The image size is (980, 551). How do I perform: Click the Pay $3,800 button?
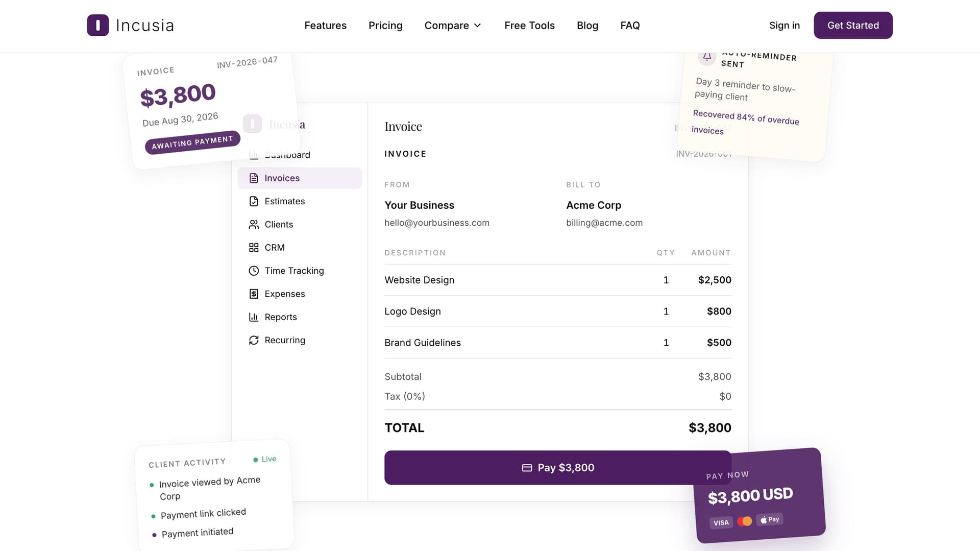[x=558, y=468]
